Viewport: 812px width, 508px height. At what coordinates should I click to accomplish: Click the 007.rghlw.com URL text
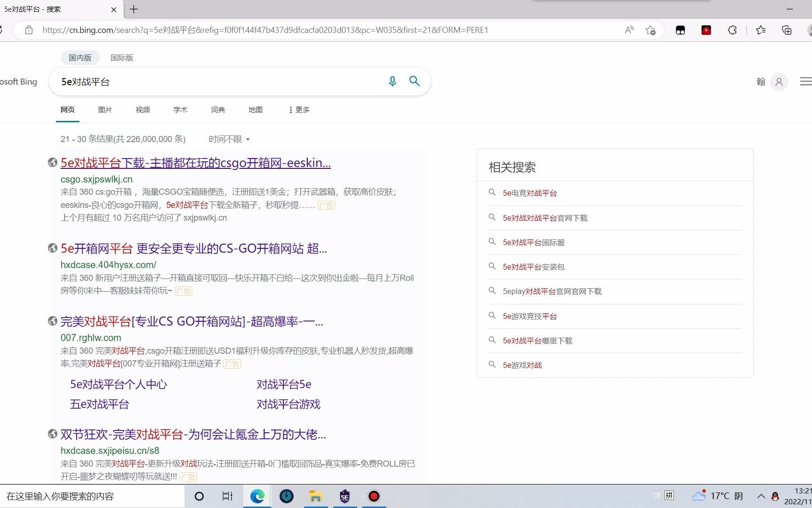coord(91,338)
